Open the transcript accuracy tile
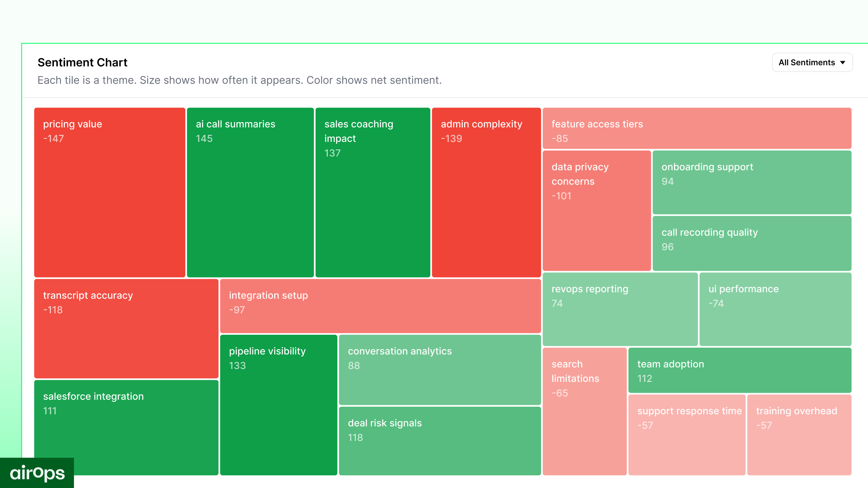This screenshot has height=488, width=868. coord(126,328)
